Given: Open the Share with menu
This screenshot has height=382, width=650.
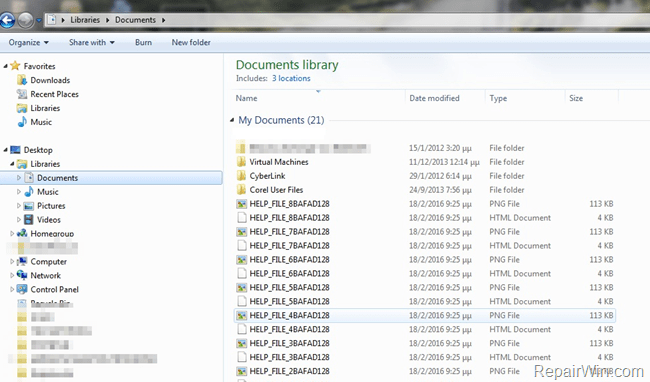Looking at the screenshot, I should click(x=92, y=42).
